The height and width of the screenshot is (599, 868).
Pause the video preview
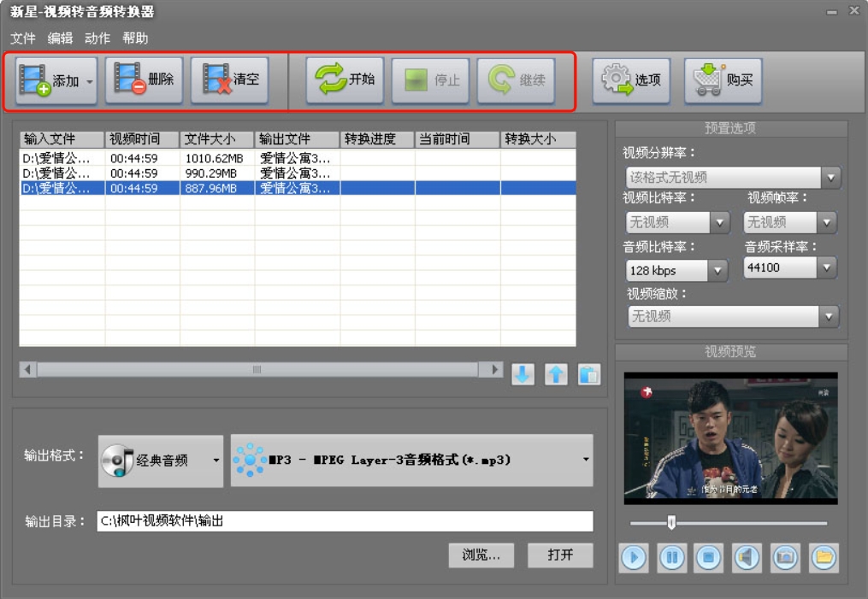[x=671, y=558]
